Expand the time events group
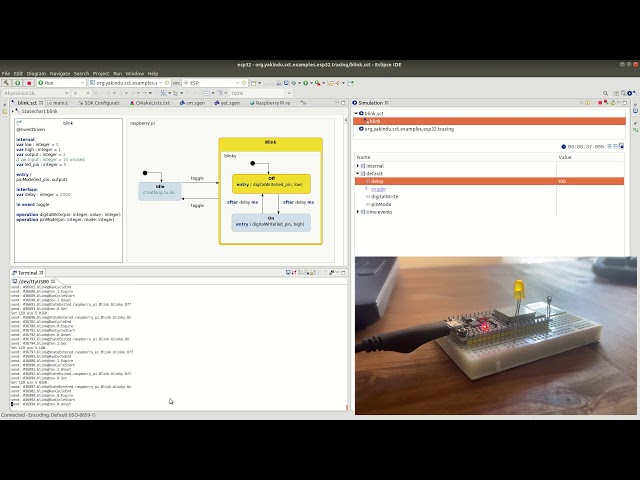 358,212
